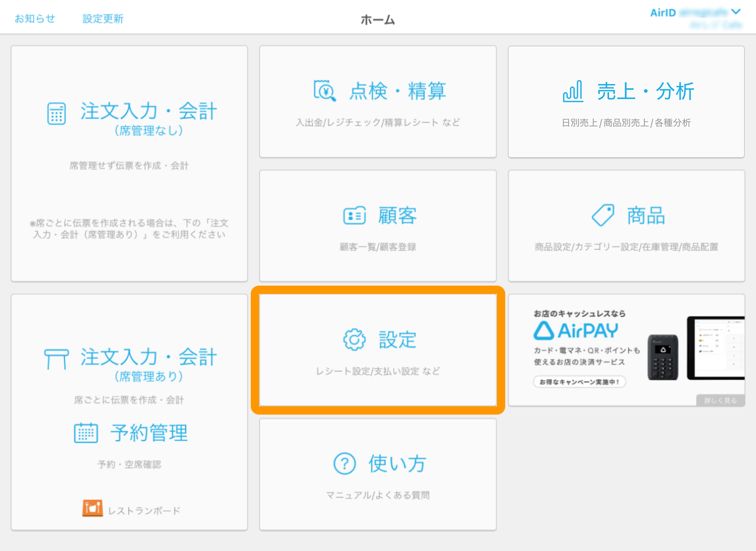The image size is (756, 551).
Task: Open the 使い方 help tile title
Action: 397,463
